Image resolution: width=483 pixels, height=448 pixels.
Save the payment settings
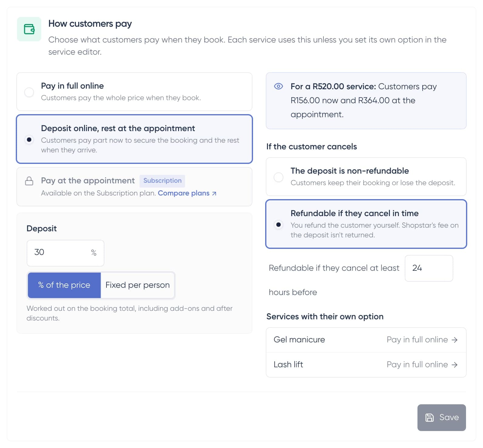pos(442,418)
